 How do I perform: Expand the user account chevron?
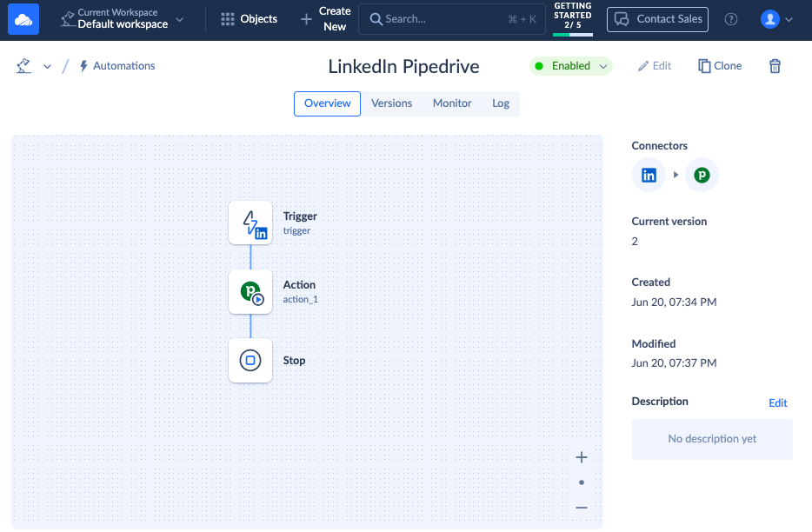coord(789,20)
